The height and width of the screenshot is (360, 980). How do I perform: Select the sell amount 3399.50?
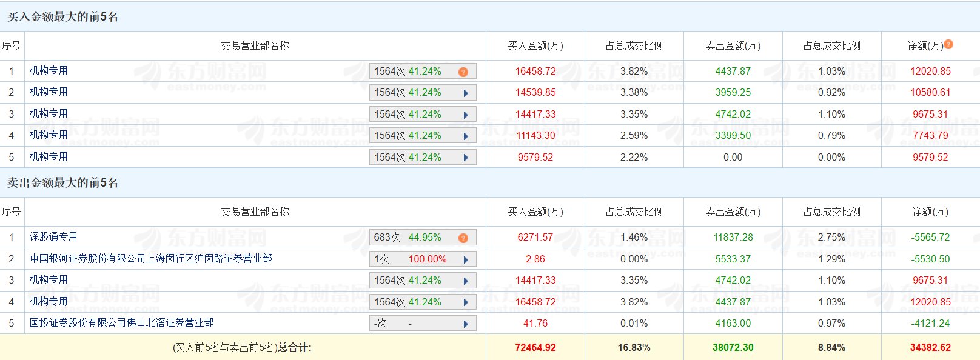pos(733,136)
